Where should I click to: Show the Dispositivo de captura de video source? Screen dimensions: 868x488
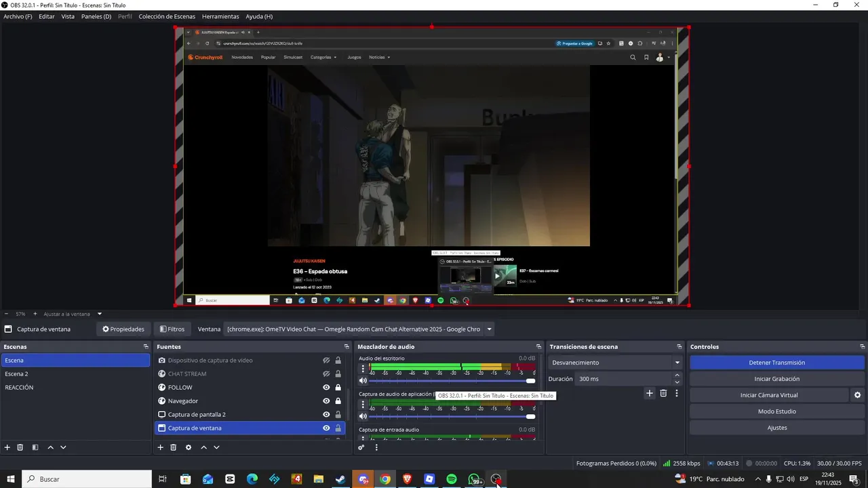point(326,361)
